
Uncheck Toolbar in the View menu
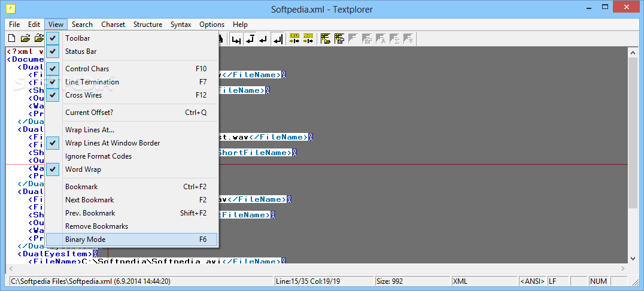[x=132, y=38]
